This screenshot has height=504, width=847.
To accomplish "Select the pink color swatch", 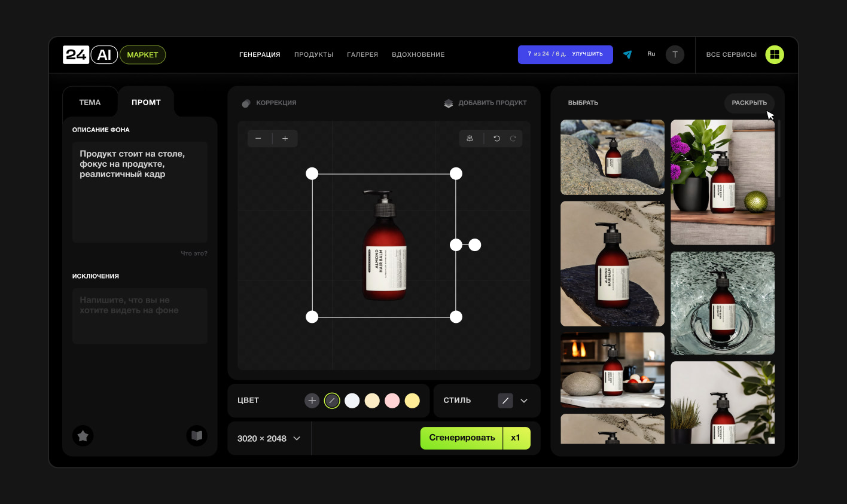I will tap(392, 401).
